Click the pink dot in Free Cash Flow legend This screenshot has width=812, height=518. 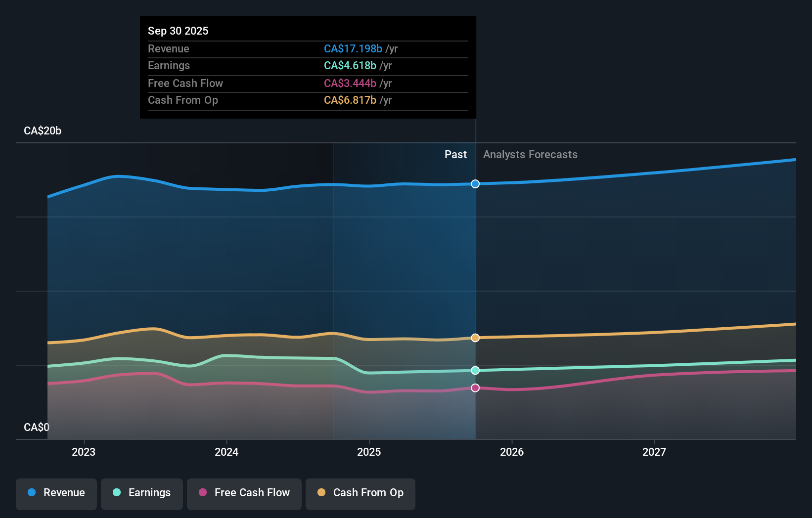click(203, 493)
